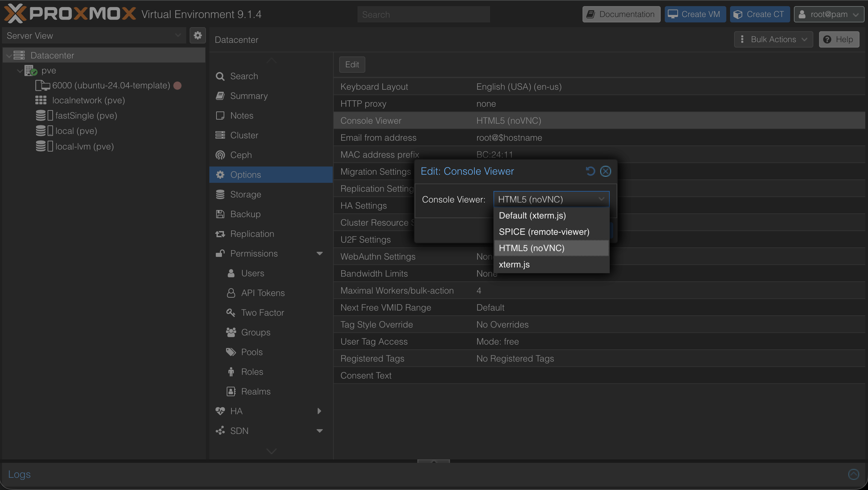Select SPICE (remote-viewer) from the list
868x490 pixels.
tap(544, 231)
